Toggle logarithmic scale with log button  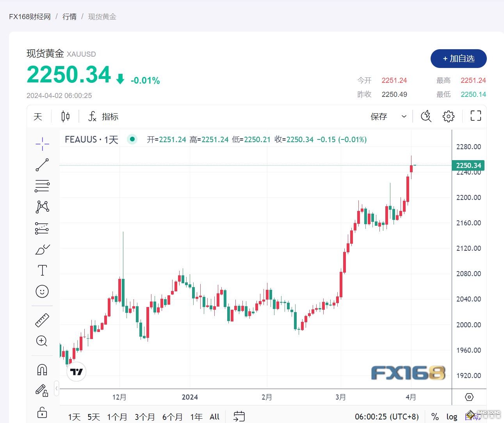click(x=452, y=416)
